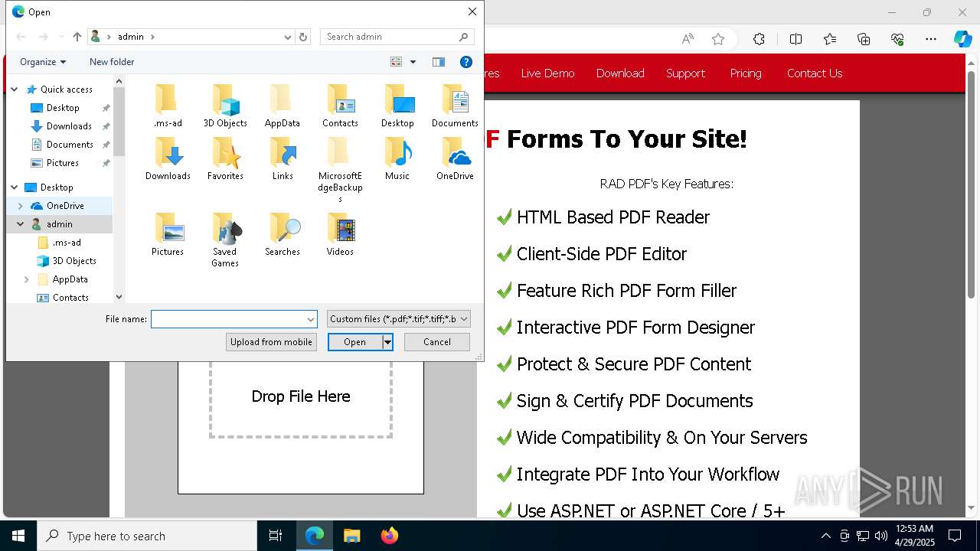Open recent locations dropdown arrow
980x551 pixels.
(x=61, y=37)
